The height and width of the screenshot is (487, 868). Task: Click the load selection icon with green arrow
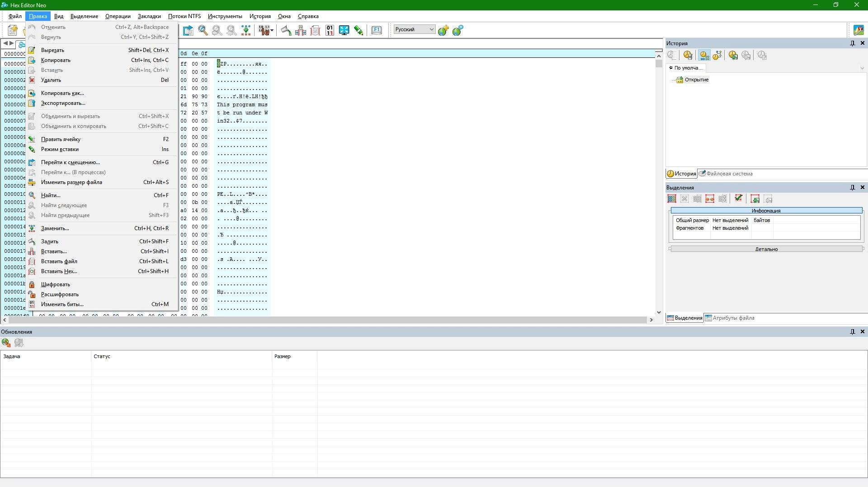[x=755, y=199]
